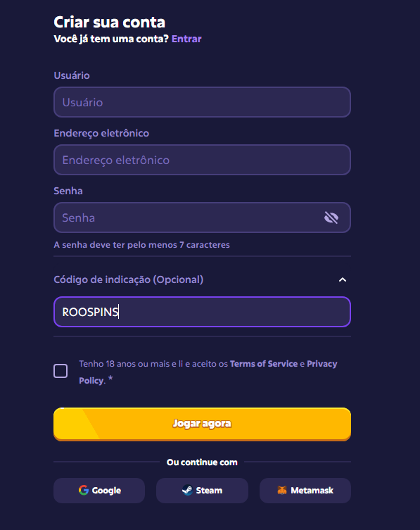Focus the Endereço eletrônico input field

202,160
